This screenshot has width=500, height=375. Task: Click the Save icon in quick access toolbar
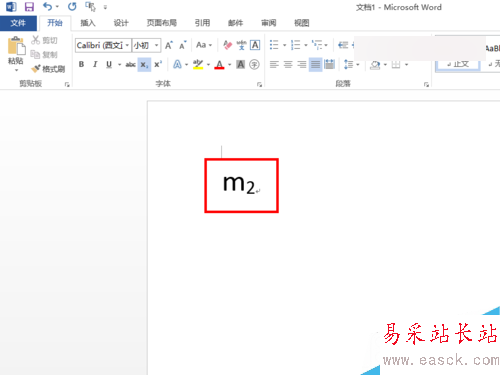pyautogui.click(x=29, y=7)
